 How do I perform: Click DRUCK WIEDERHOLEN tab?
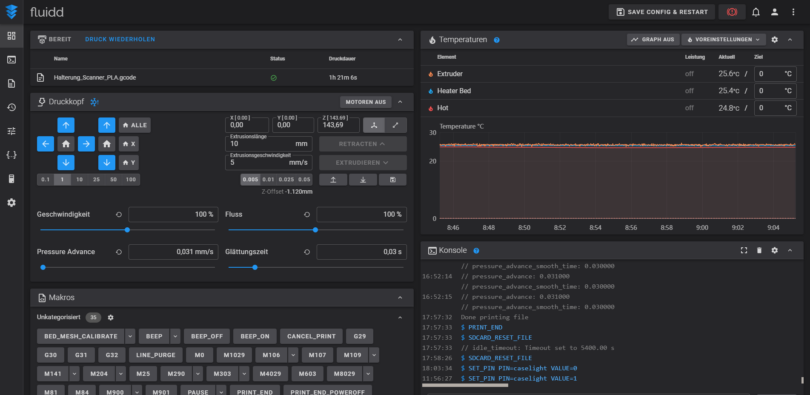pyautogui.click(x=120, y=39)
